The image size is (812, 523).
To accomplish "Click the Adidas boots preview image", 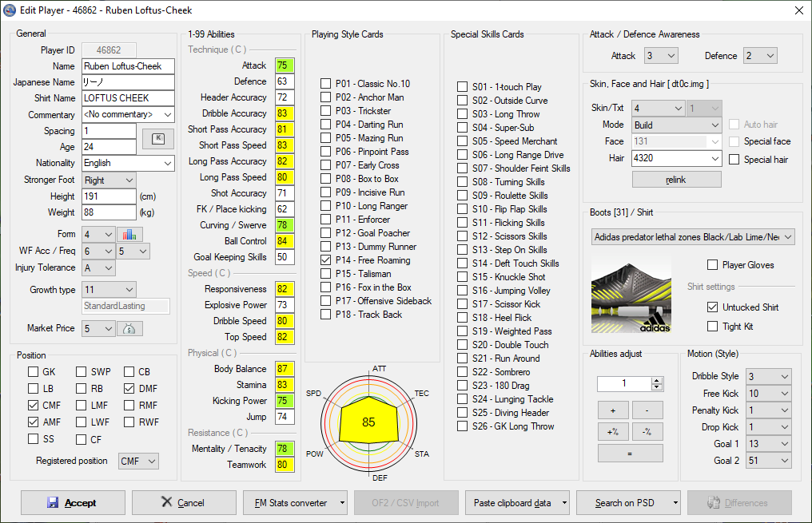I will (631, 294).
